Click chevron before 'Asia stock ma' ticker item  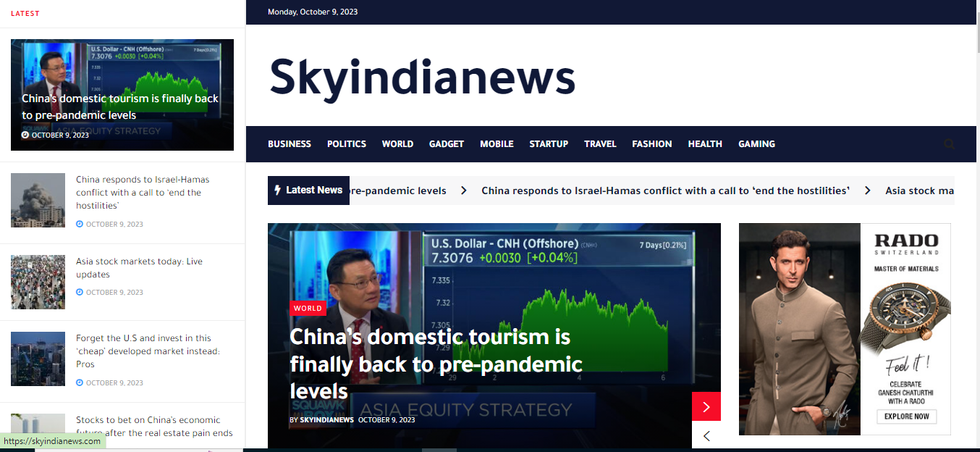868,191
